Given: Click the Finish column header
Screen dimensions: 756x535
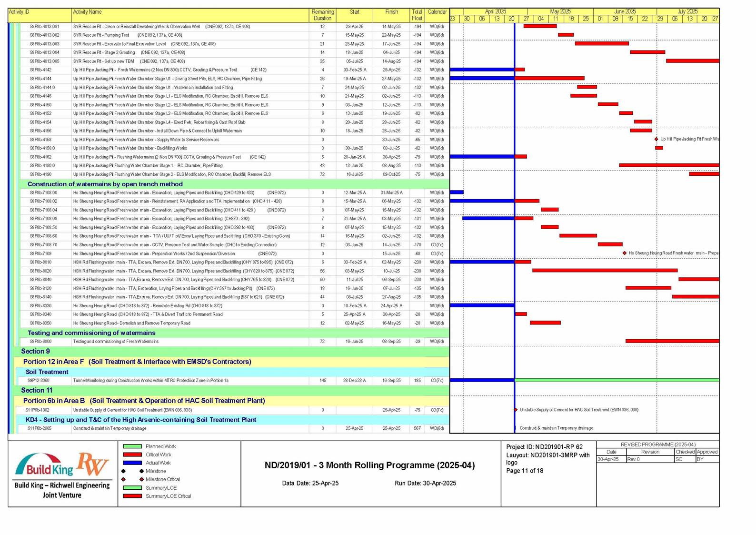Looking at the screenshot, I should 391,15.
